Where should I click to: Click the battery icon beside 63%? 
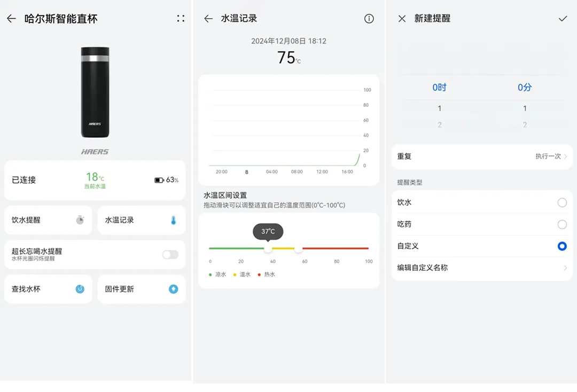(x=159, y=180)
